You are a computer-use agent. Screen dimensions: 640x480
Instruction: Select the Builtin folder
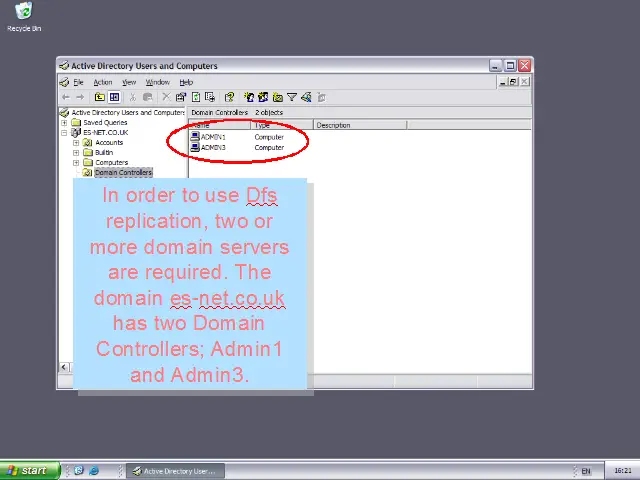pyautogui.click(x=104, y=153)
